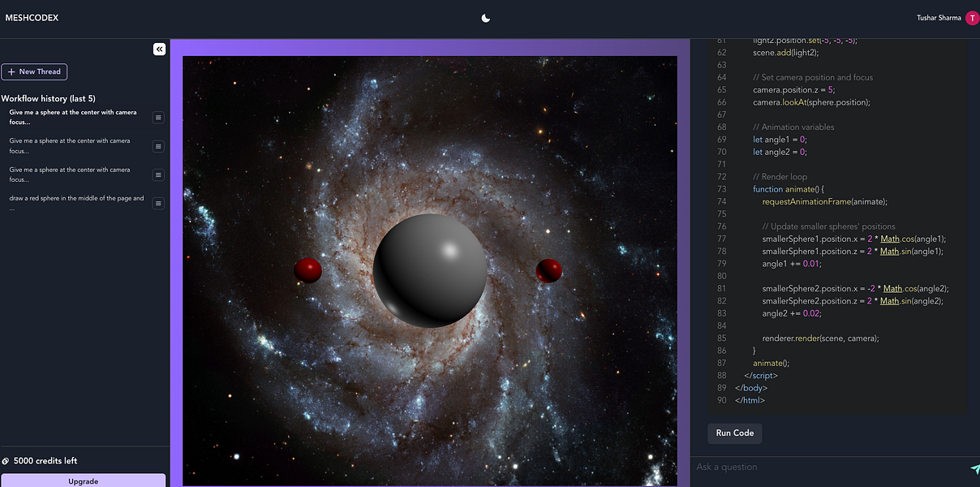980x487 pixels.
Task: Click '5000 credits left' text
Action: tap(45, 461)
